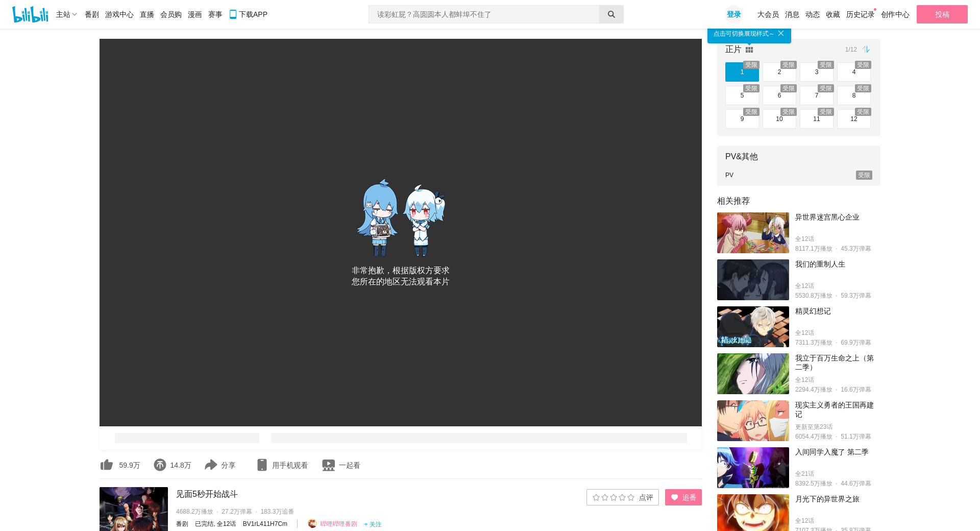980x531 pixels.
Task: Open 异世界迷宫黑心企业 recommendation thumbnail
Action: coord(753,233)
